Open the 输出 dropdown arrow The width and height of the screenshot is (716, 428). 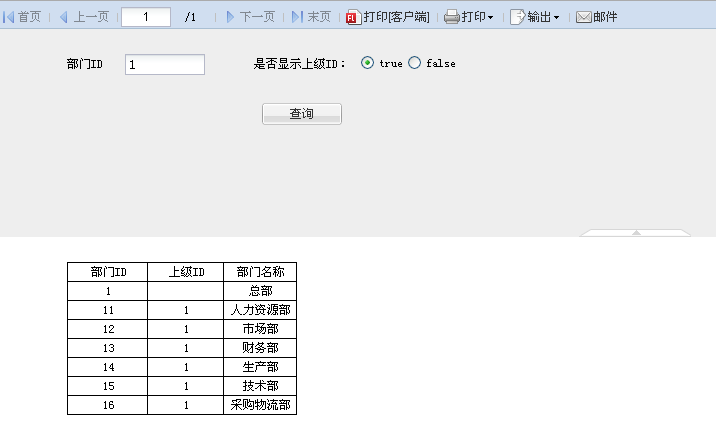[556, 18]
